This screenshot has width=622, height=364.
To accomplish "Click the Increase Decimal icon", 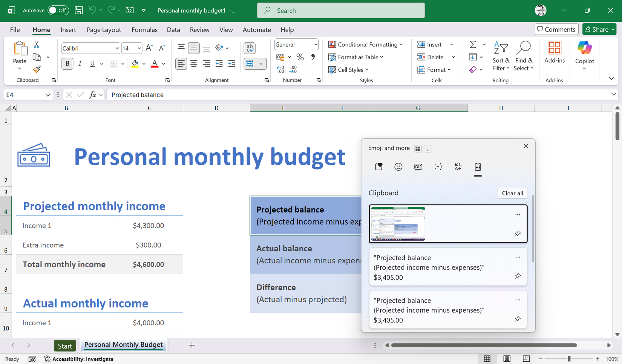I will 280,69.
